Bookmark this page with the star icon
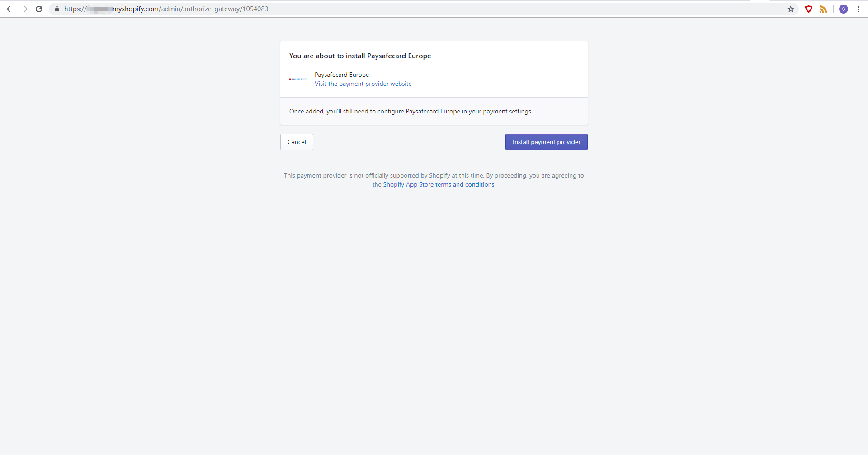 pyautogui.click(x=791, y=9)
